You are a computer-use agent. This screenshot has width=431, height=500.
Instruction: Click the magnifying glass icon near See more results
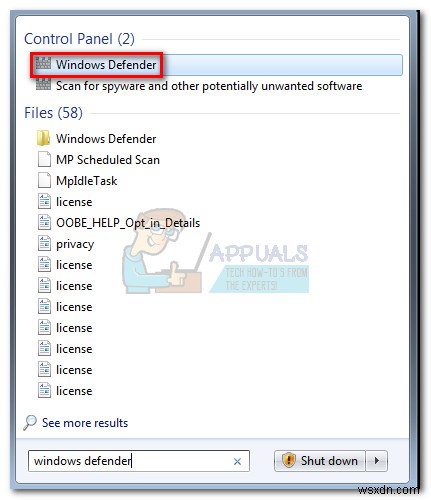pyautogui.click(x=30, y=423)
